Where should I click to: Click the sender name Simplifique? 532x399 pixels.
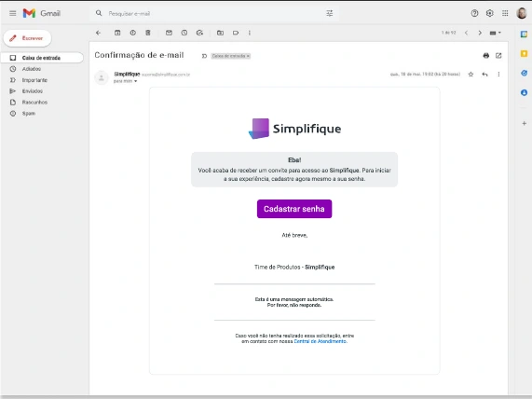click(x=127, y=74)
